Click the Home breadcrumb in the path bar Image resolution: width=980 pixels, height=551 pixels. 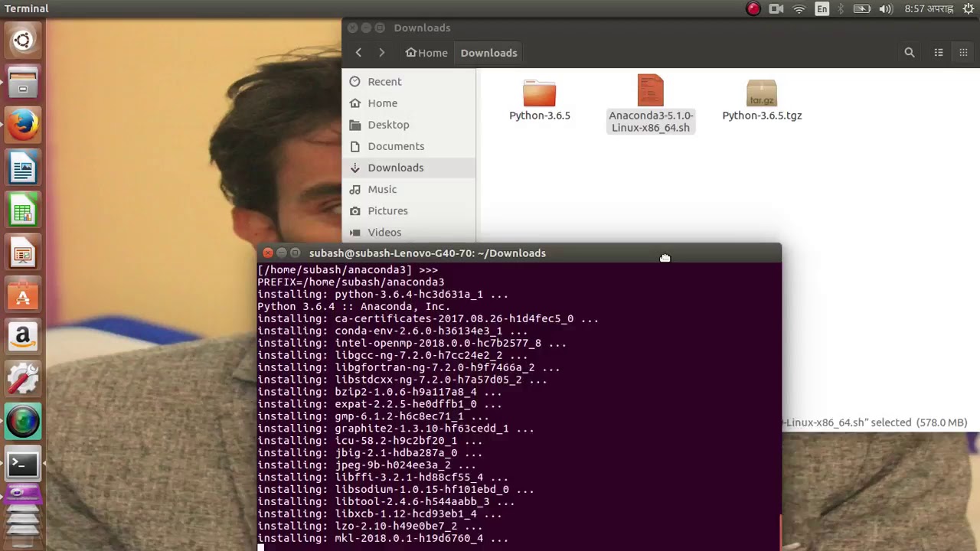click(x=426, y=53)
